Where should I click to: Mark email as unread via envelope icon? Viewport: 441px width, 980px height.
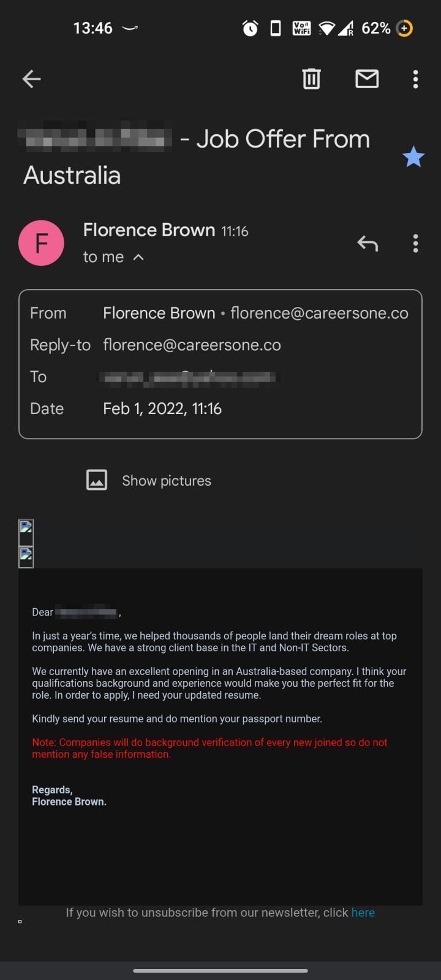point(367,78)
